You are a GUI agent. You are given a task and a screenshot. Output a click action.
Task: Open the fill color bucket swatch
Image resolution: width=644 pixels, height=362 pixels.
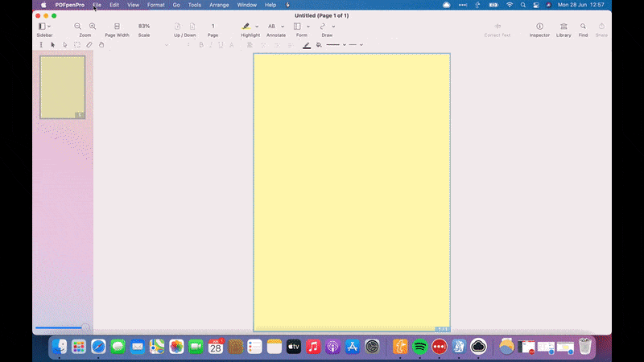tap(319, 45)
